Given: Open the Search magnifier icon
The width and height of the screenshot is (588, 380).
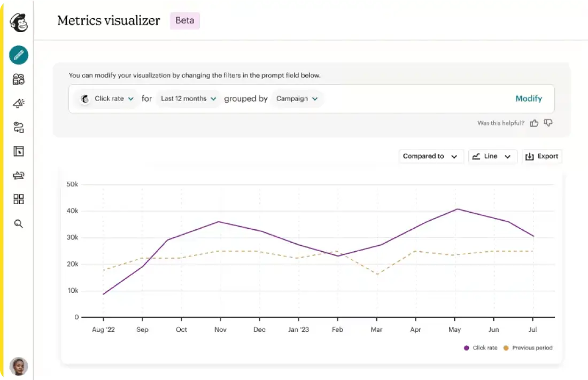Looking at the screenshot, I should (x=19, y=224).
